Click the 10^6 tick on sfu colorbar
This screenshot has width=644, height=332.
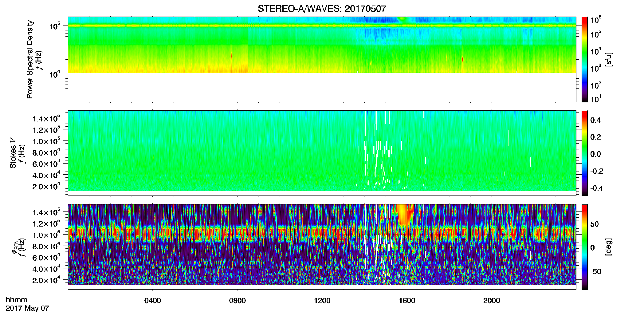click(x=596, y=20)
